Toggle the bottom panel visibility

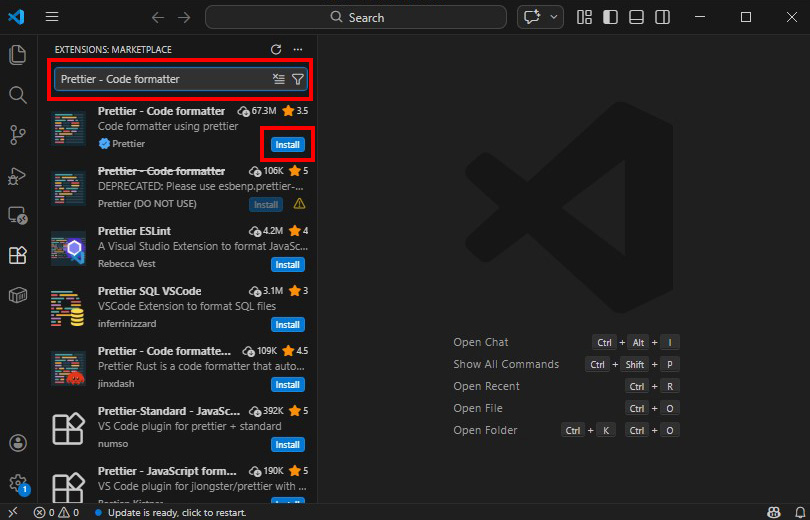point(636,17)
